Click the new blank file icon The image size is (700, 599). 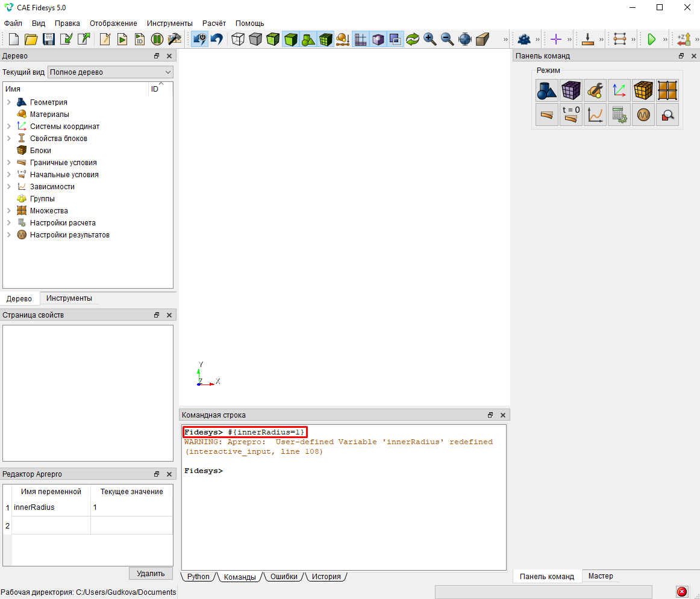(x=13, y=39)
